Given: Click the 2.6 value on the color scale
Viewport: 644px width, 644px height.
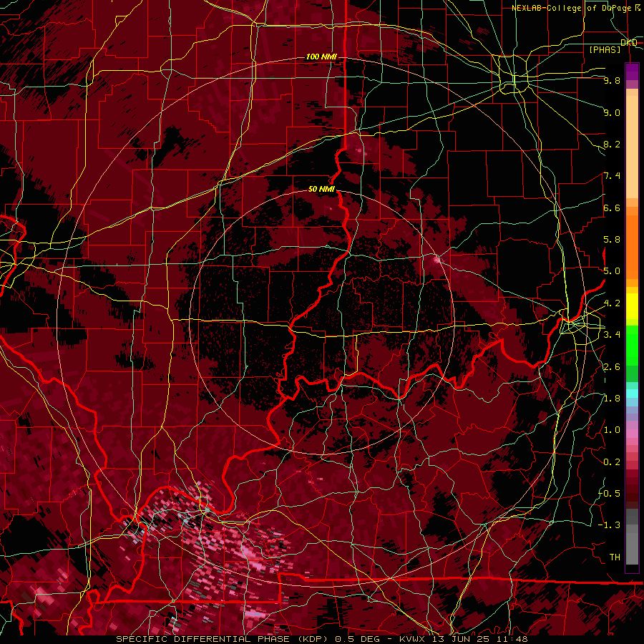Looking at the screenshot, I should [x=612, y=367].
